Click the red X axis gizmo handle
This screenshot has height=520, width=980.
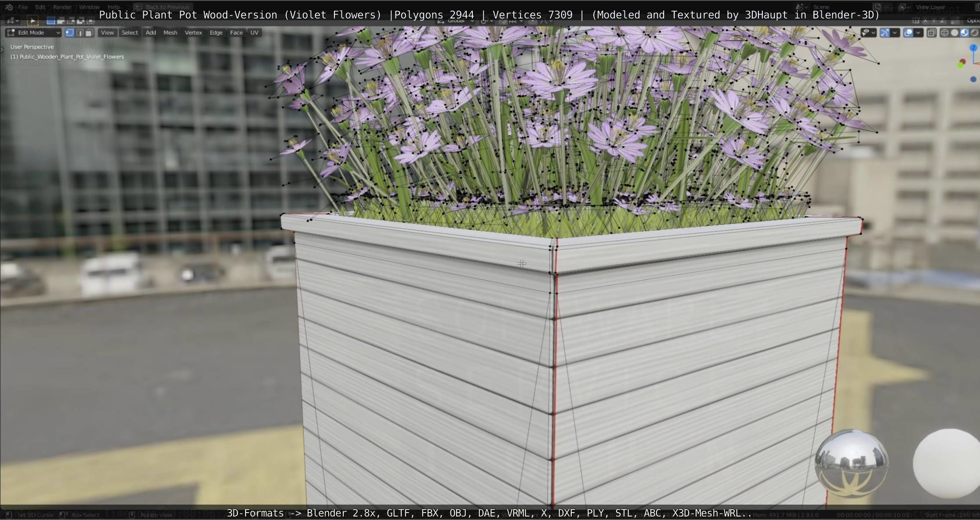963,61
